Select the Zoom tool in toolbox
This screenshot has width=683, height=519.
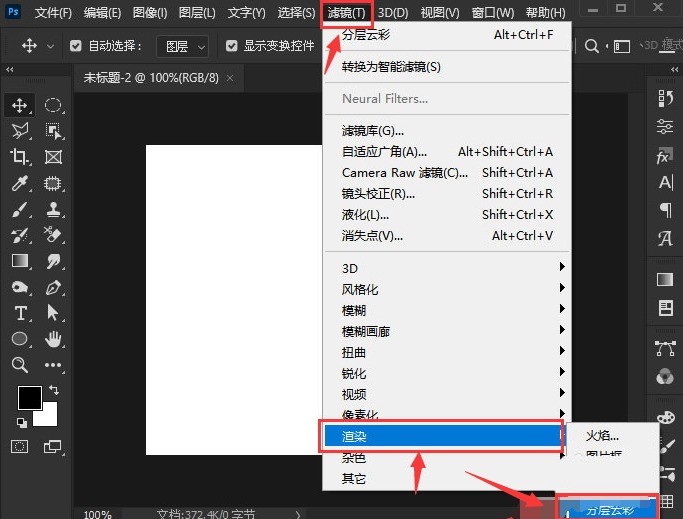click(x=20, y=365)
